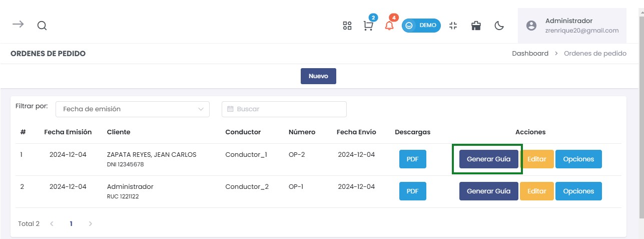Open the search magnifier icon
Viewport: 644px width, 239px height.
(x=42, y=26)
